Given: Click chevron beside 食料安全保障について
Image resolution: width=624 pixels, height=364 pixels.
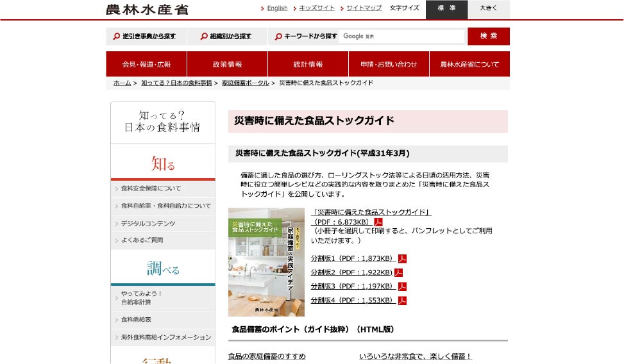Looking at the screenshot, I should click(116, 189).
